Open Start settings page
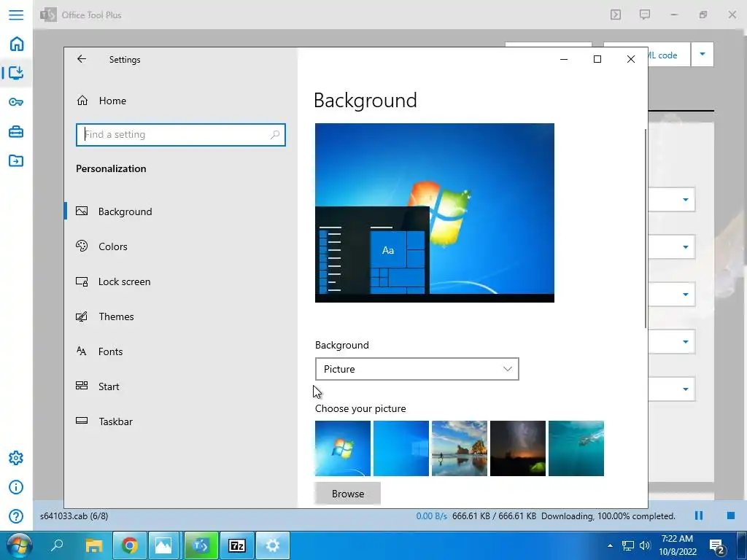Image resolution: width=747 pixels, height=560 pixels. (x=181, y=386)
